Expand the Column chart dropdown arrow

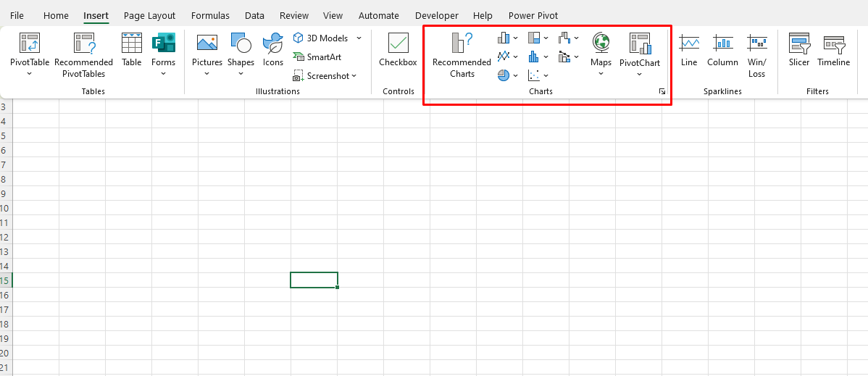tap(515, 38)
